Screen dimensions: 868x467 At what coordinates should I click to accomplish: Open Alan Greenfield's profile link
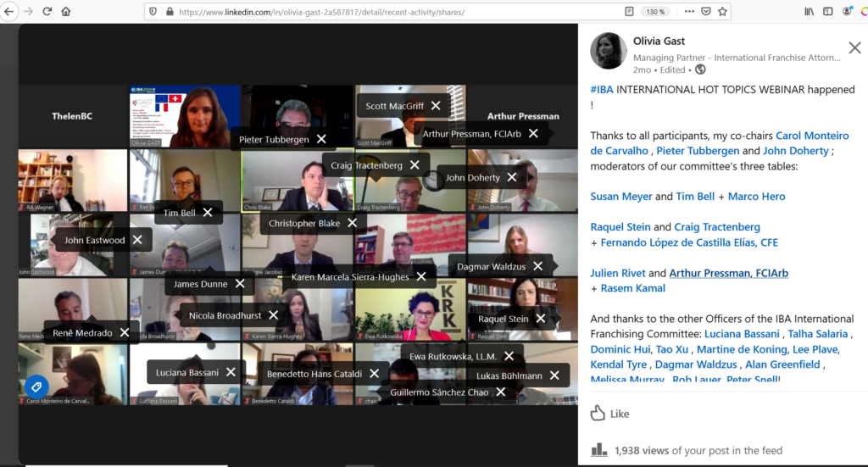(x=782, y=364)
